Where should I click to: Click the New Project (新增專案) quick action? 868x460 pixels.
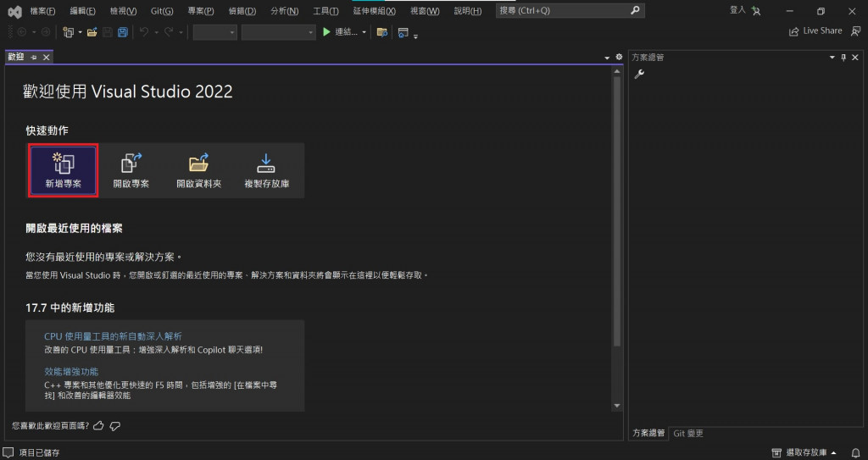pos(64,170)
